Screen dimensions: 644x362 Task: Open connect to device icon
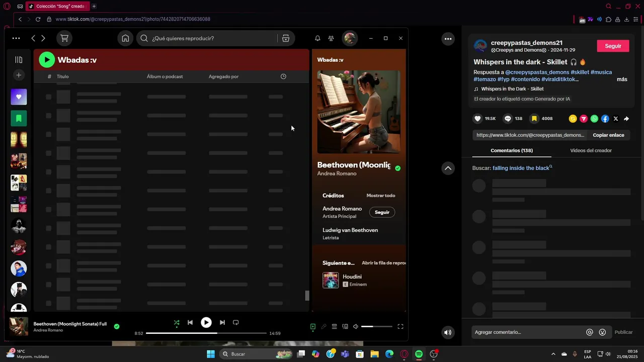point(345,327)
